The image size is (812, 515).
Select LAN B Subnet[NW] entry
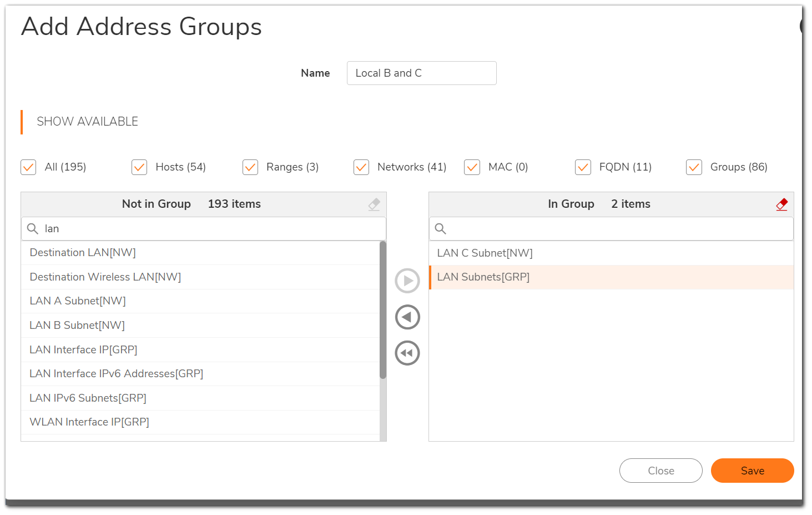pos(200,326)
